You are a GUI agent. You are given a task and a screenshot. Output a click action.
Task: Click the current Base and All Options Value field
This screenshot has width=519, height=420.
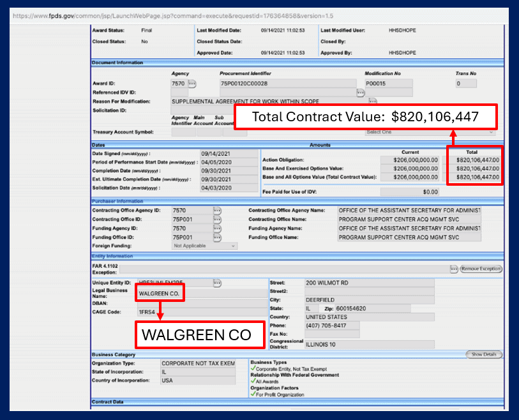(x=410, y=177)
